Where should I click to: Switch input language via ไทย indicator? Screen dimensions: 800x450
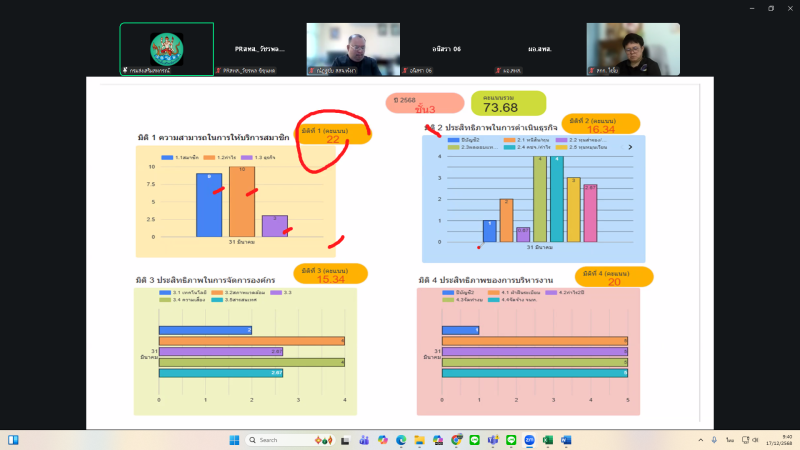(730, 440)
